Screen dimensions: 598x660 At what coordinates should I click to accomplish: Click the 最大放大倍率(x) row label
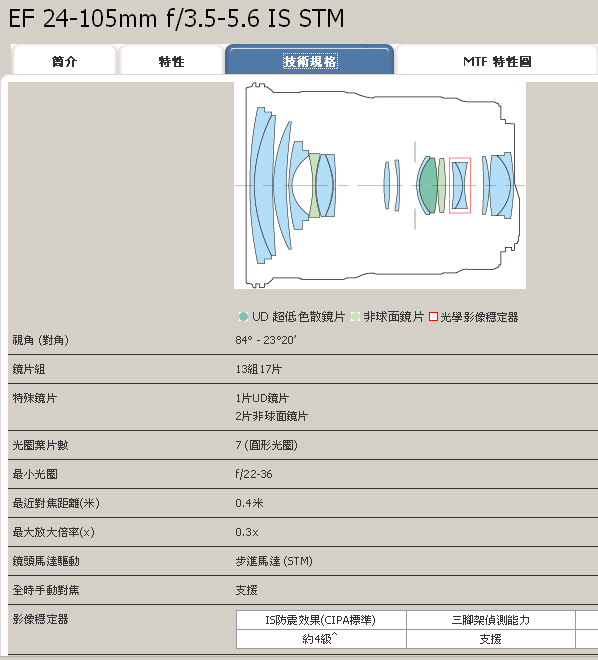(x=53, y=532)
